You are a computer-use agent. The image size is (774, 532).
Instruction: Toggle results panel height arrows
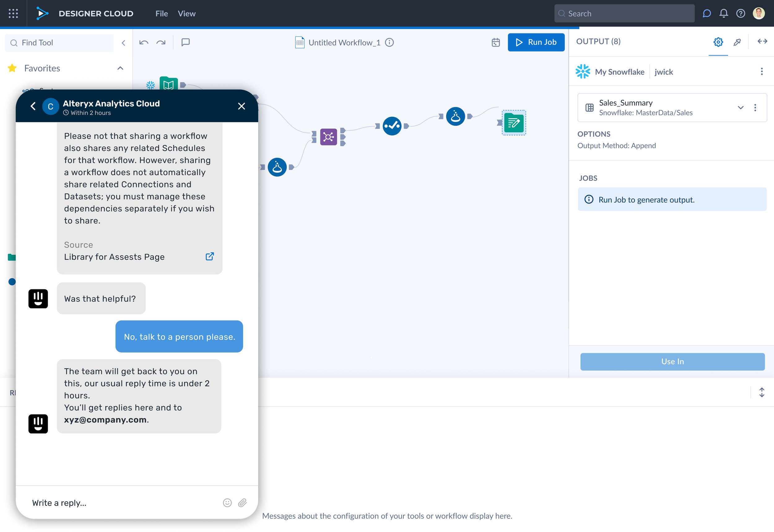coord(762,392)
